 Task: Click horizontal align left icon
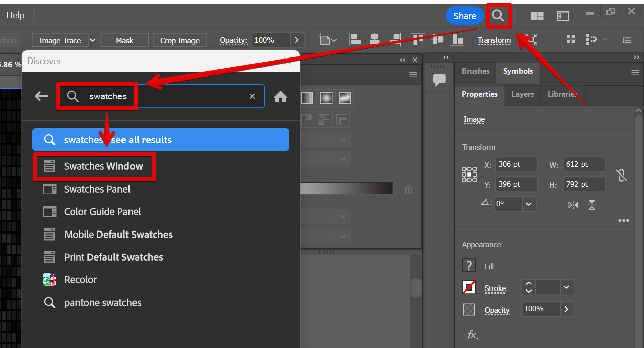click(x=355, y=40)
